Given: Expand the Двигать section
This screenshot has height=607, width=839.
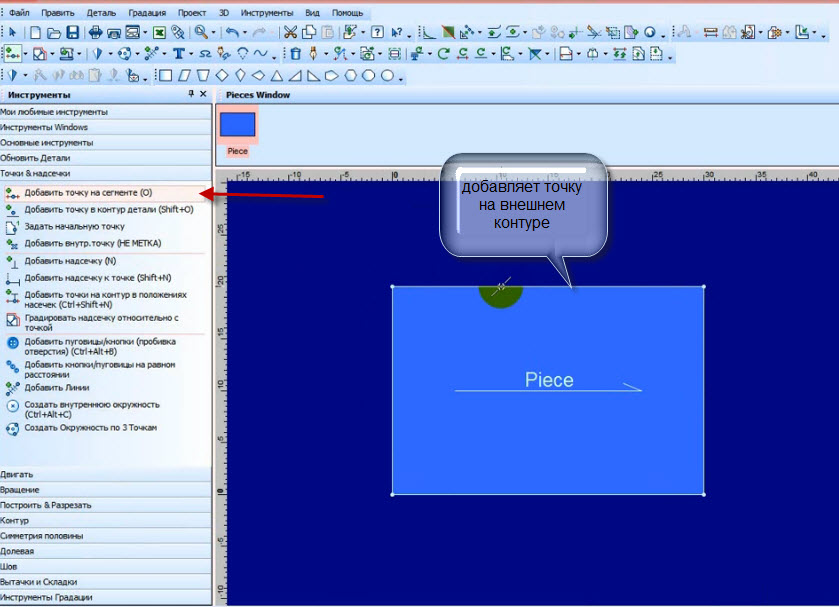Looking at the screenshot, I should click(105, 474).
